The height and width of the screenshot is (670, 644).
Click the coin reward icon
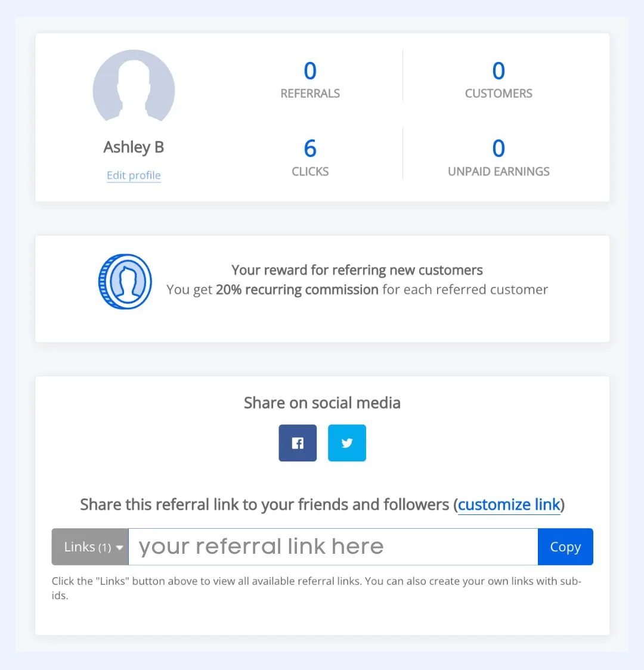[125, 281]
